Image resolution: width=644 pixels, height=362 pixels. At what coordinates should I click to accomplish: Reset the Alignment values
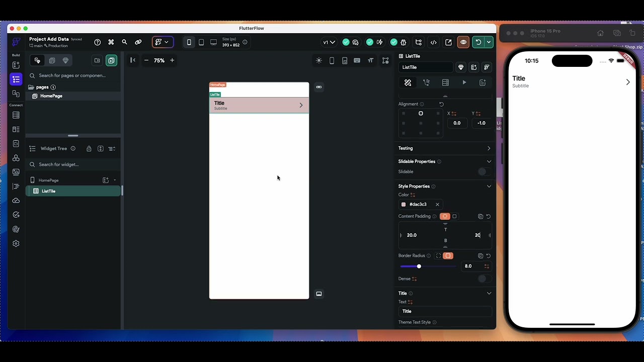point(441,104)
